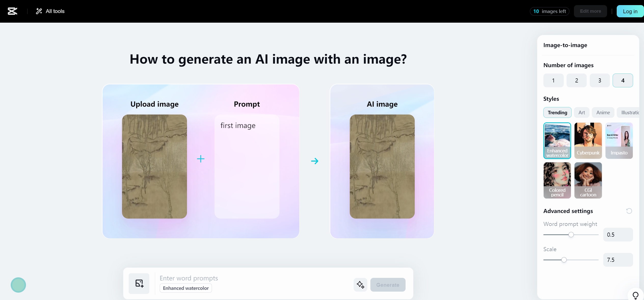Select the Colored pencil style icon
Screen dimensions: 644x300
click(x=557, y=180)
